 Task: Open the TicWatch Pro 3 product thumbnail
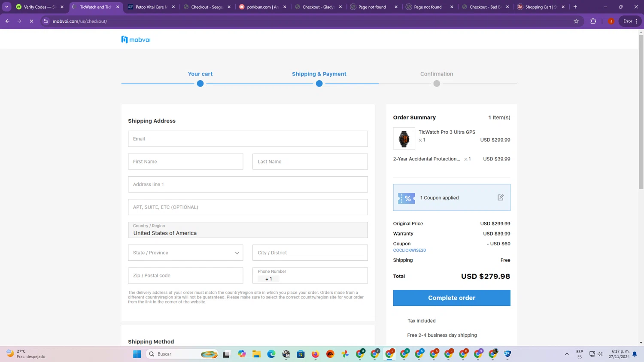click(x=404, y=139)
